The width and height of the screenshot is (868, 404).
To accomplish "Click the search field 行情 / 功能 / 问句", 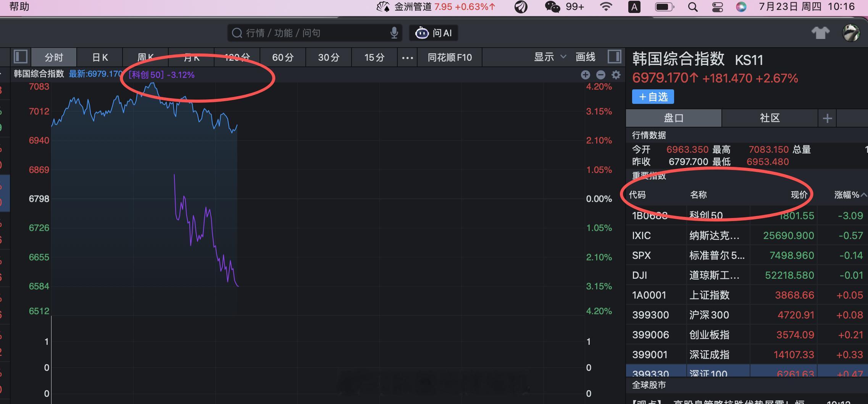I will coord(315,33).
